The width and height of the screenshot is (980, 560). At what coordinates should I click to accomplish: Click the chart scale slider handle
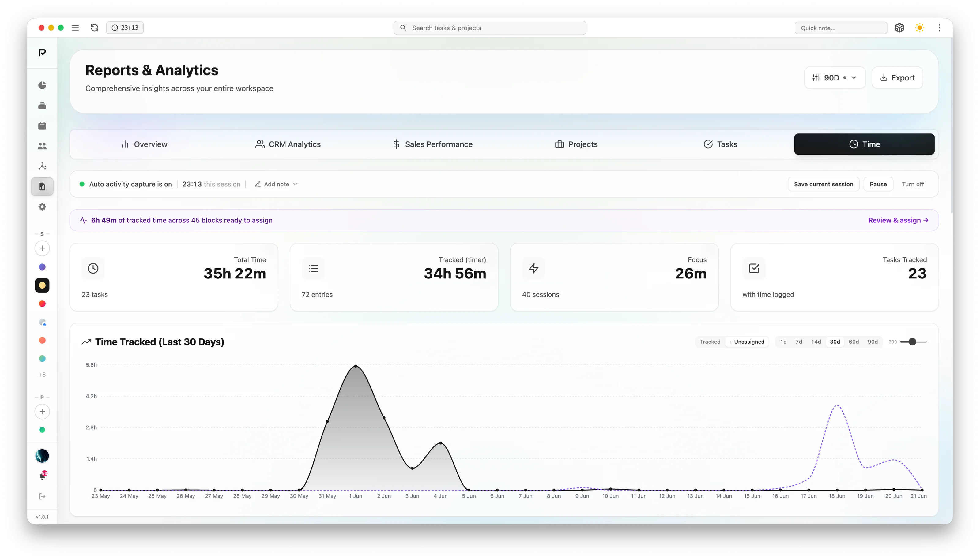pos(912,342)
